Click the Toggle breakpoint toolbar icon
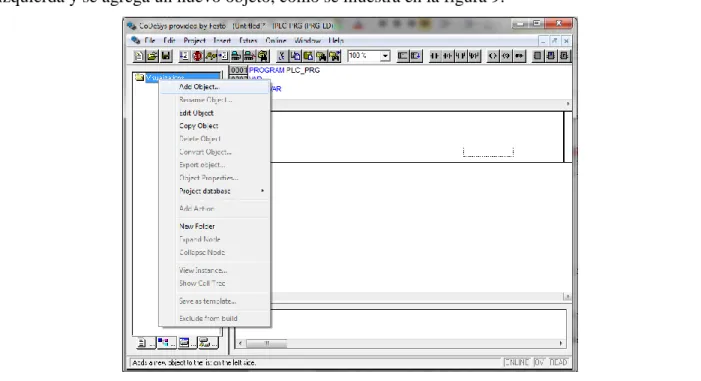Screen dimensions: 701x381 pyautogui.click(x=223, y=56)
